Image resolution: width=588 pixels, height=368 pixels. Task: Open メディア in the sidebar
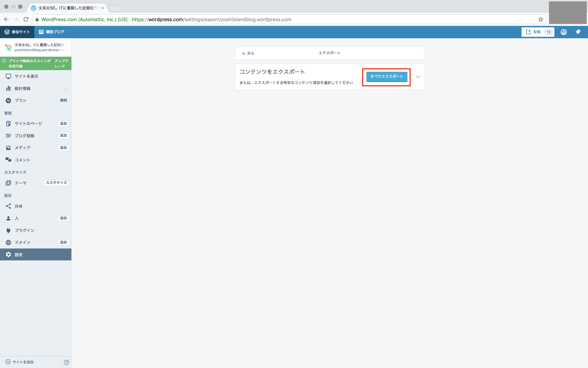(x=28, y=148)
